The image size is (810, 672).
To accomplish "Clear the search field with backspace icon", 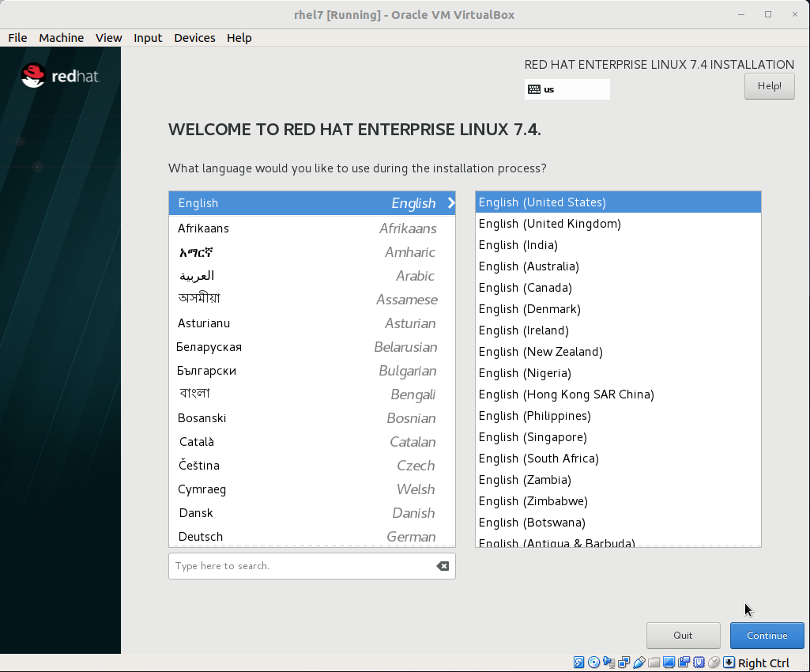I will (x=443, y=566).
